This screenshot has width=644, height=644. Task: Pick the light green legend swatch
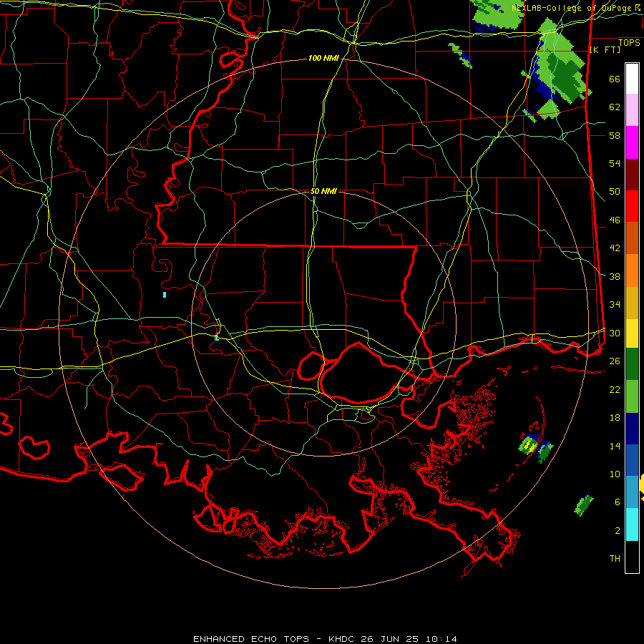(x=632, y=396)
